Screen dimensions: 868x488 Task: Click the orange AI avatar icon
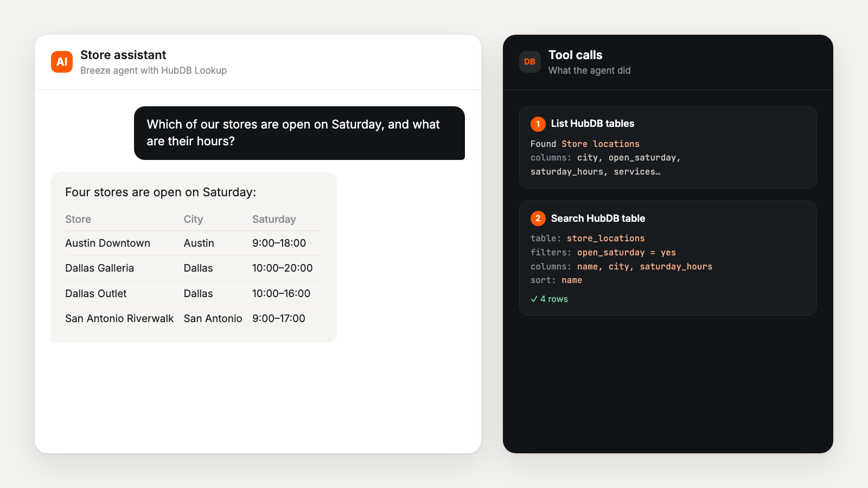62,62
